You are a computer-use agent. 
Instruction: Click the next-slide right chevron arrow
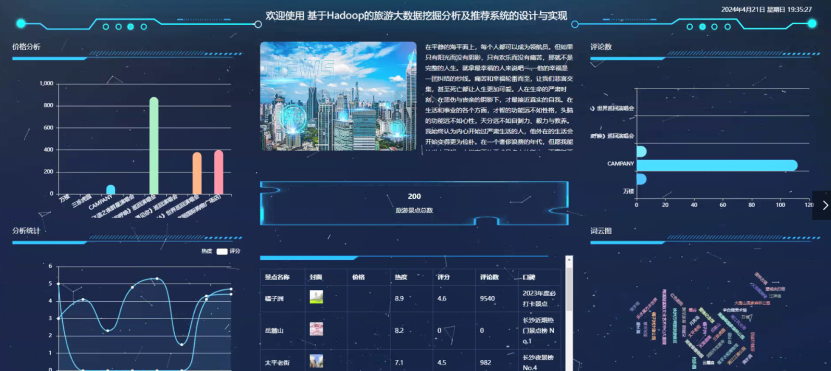[825, 205]
